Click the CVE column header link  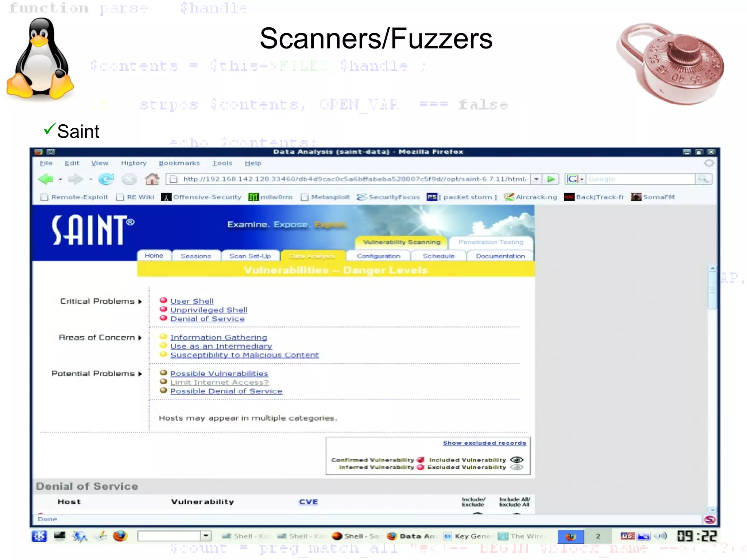[308, 502]
